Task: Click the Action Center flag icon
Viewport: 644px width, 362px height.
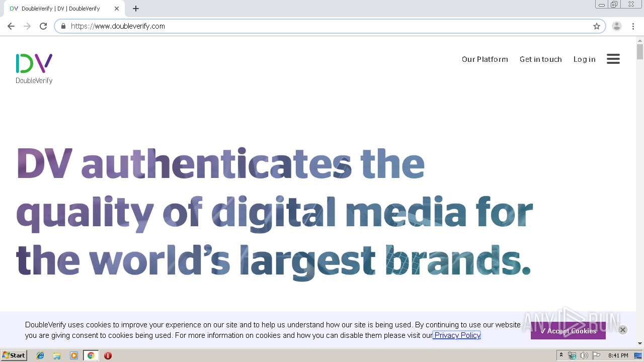Action: [x=596, y=355]
